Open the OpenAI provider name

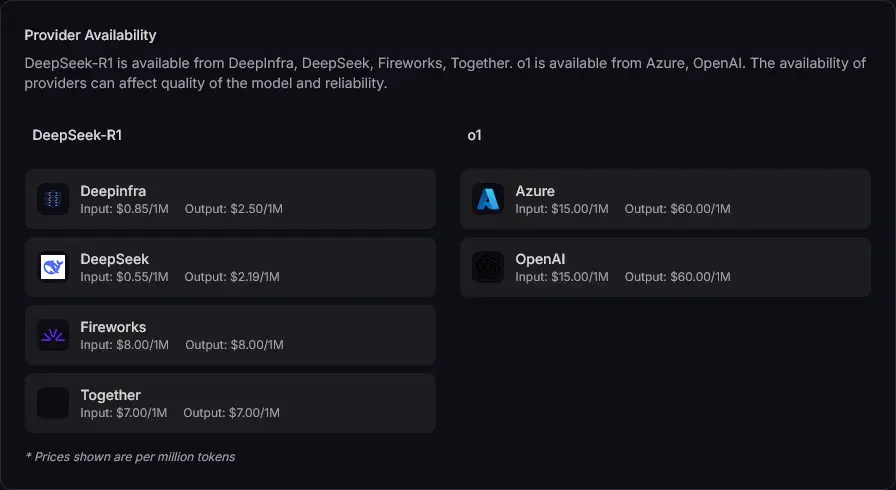point(540,259)
